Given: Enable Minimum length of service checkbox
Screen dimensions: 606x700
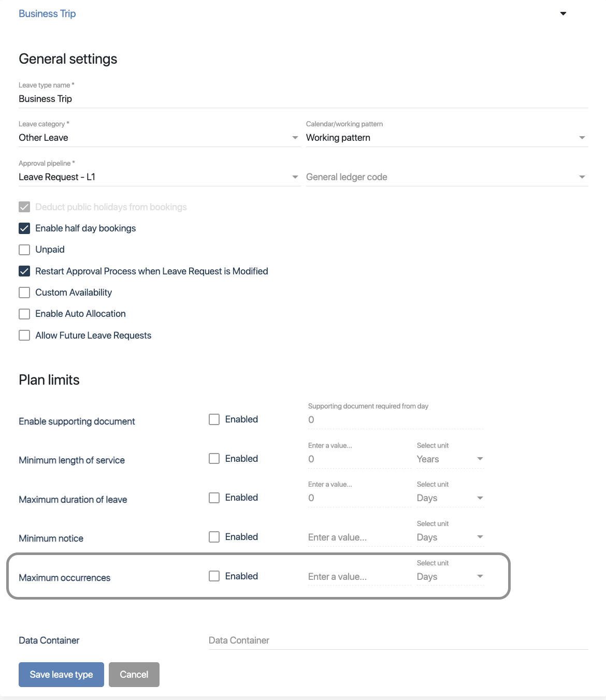Looking at the screenshot, I should point(214,459).
